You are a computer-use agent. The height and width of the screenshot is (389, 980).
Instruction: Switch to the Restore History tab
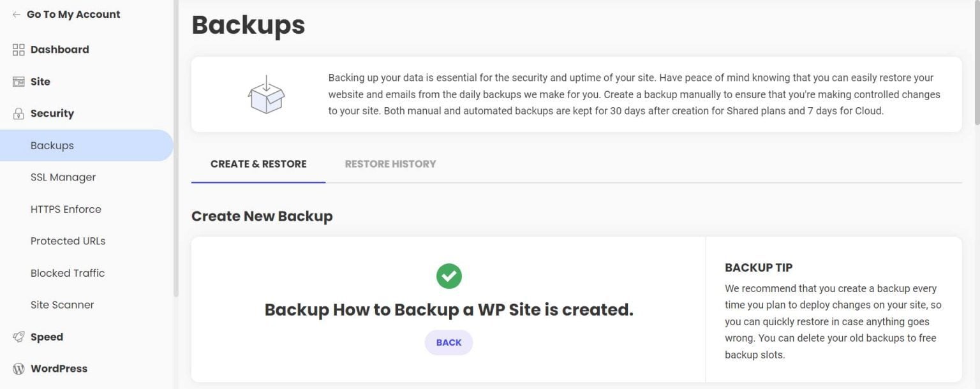point(390,163)
